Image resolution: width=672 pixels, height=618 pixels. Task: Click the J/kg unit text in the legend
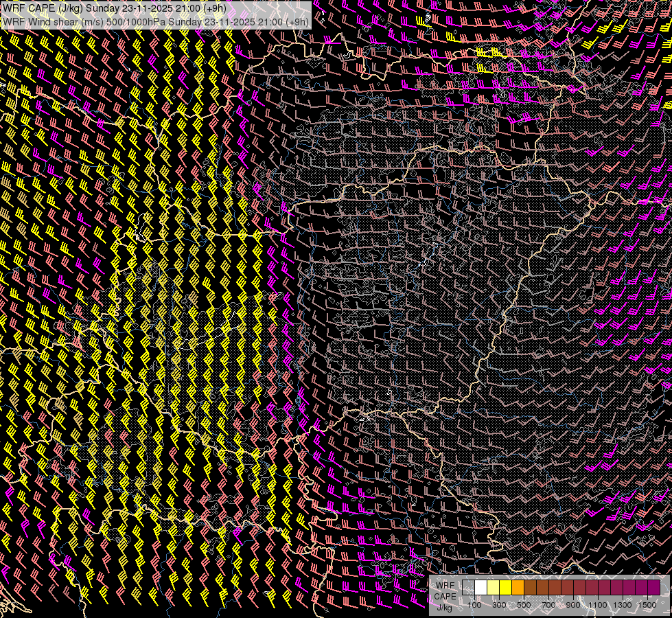click(445, 607)
